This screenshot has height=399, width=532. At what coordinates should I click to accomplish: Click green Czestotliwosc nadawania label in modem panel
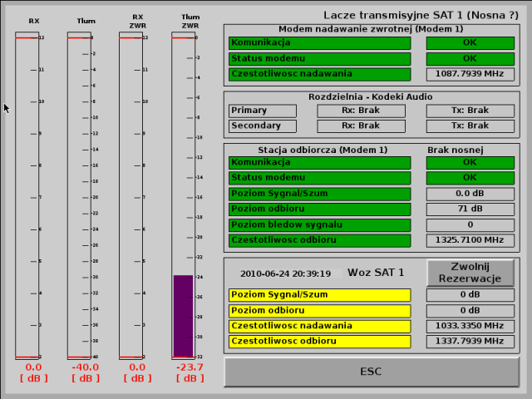point(319,74)
